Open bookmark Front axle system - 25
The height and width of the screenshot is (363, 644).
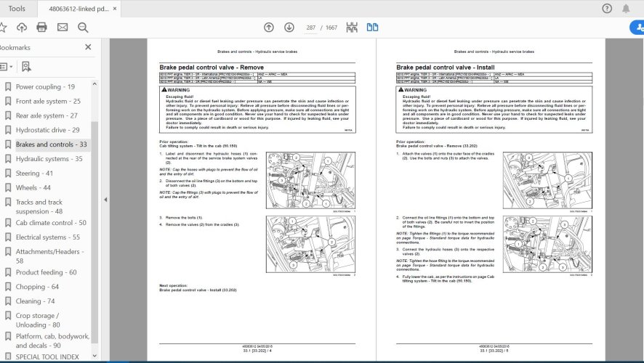pos(48,102)
